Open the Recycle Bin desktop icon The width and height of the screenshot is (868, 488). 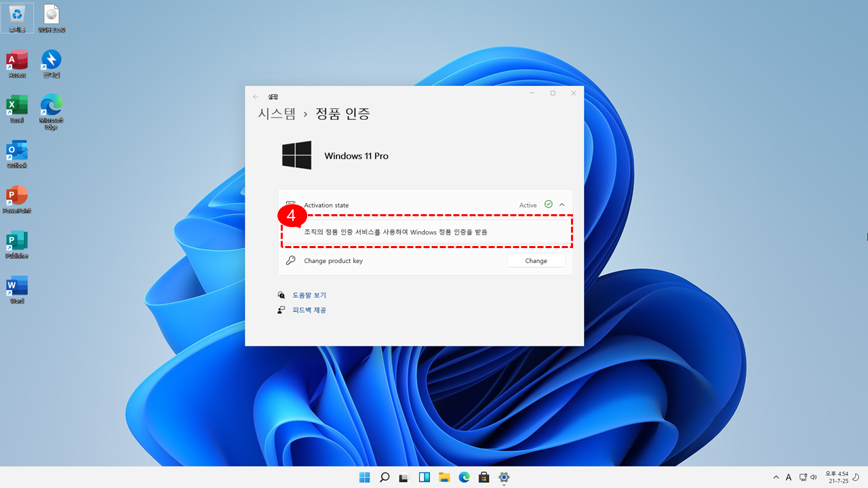pyautogui.click(x=17, y=18)
